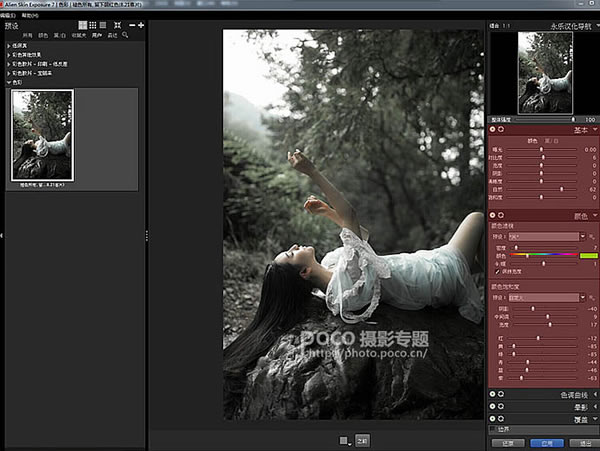The image size is (600, 451).
Task: Click the 紫 saturation slider
Action: (542, 378)
